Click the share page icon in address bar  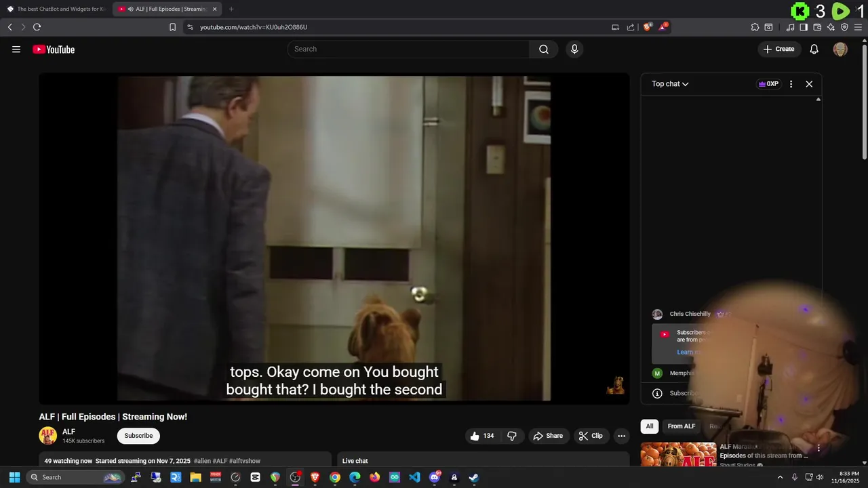631,27
